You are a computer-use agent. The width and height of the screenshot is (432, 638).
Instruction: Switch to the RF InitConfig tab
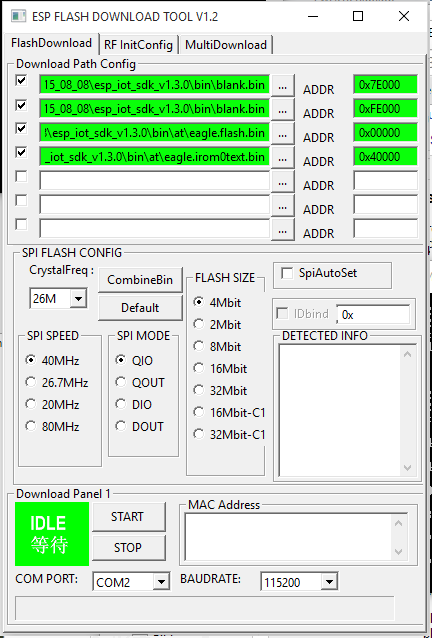point(138,44)
